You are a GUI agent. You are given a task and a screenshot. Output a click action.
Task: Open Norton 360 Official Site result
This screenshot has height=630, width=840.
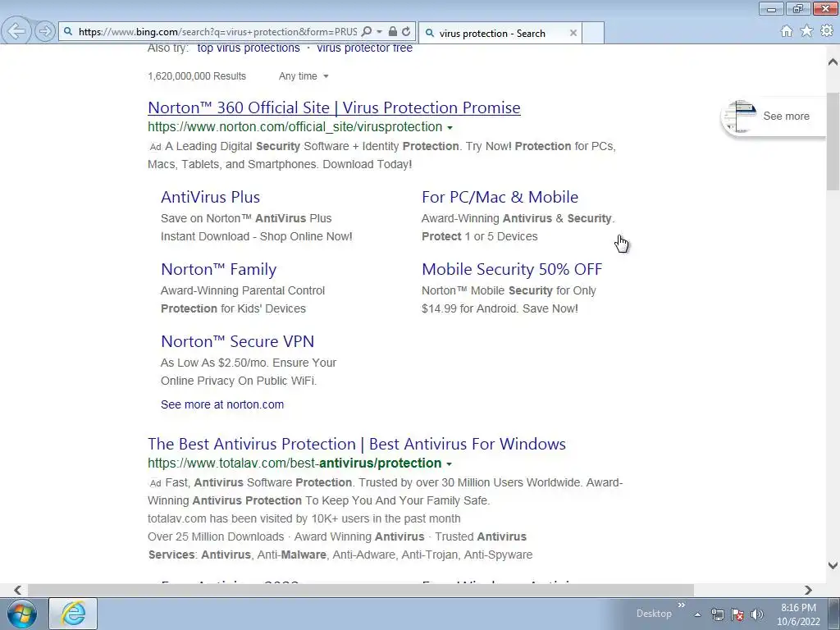335,107
